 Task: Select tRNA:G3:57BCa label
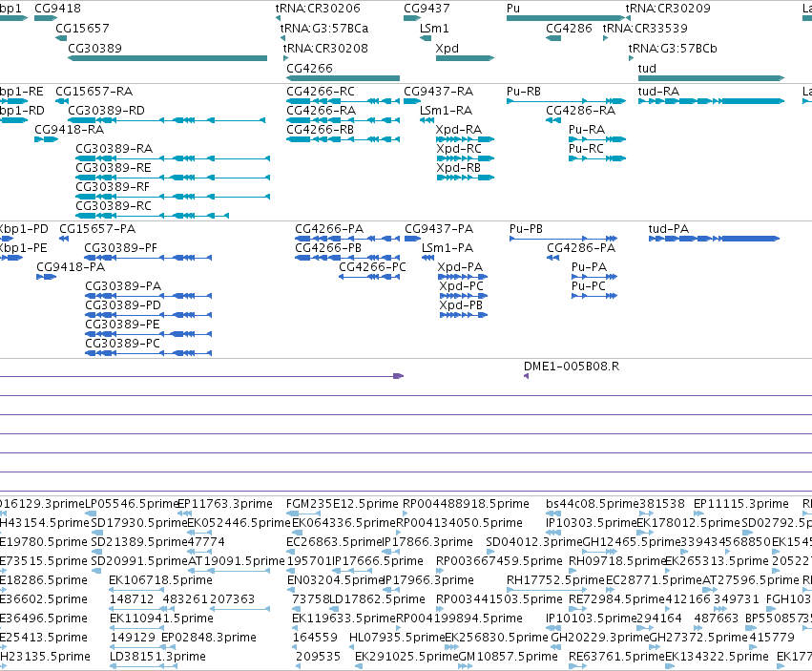point(324,29)
